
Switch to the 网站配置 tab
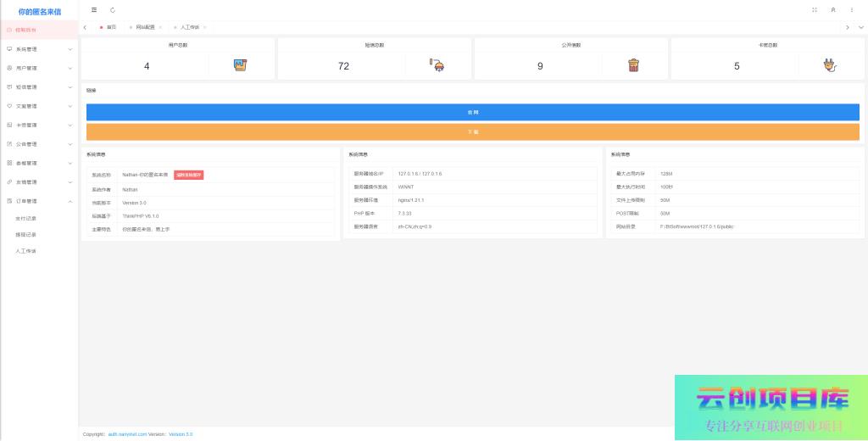pos(145,27)
